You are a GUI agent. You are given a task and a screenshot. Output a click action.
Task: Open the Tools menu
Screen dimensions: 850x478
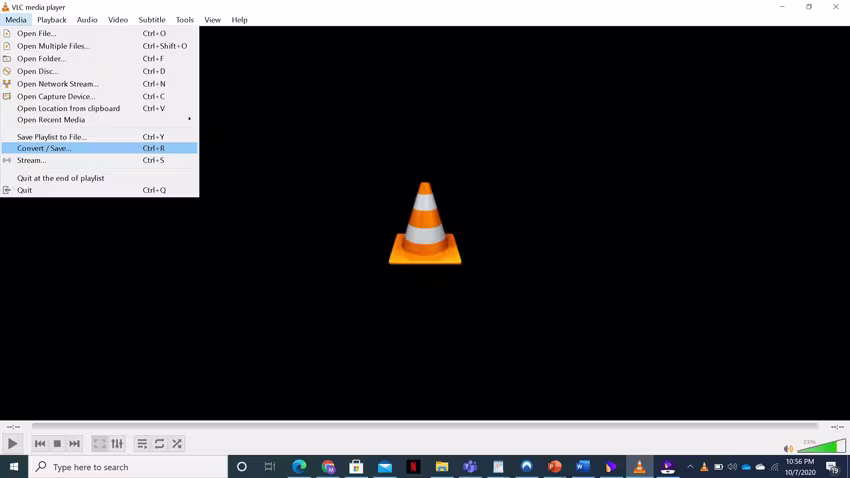tap(184, 20)
